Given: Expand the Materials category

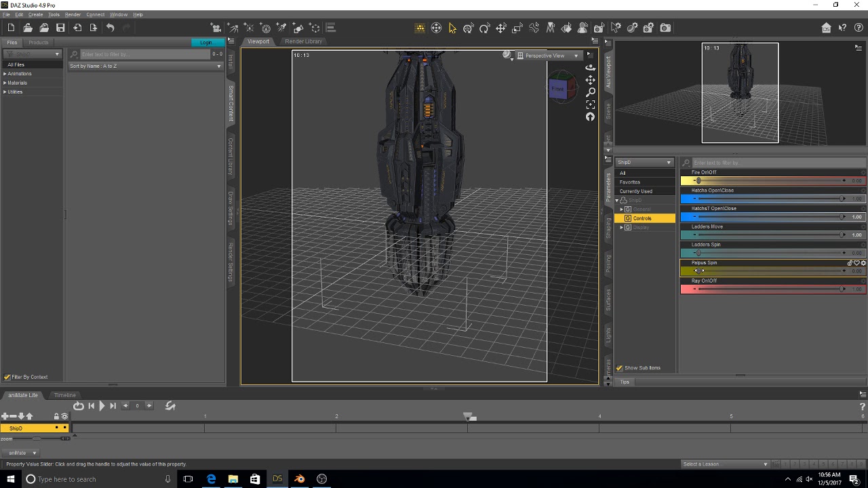Looking at the screenshot, I should (x=5, y=83).
